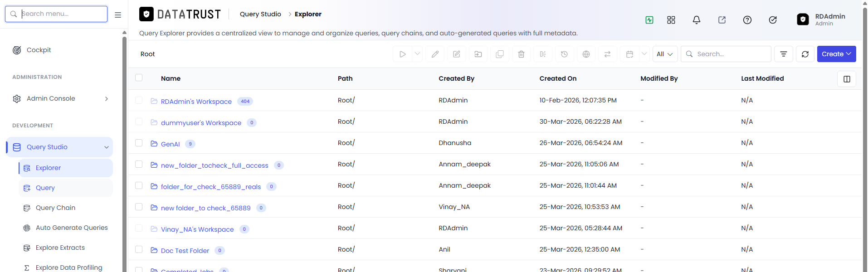Open the folder_for_check_65889_reals folder
The width and height of the screenshot is (868, 272).
click(x=211, y=187)
